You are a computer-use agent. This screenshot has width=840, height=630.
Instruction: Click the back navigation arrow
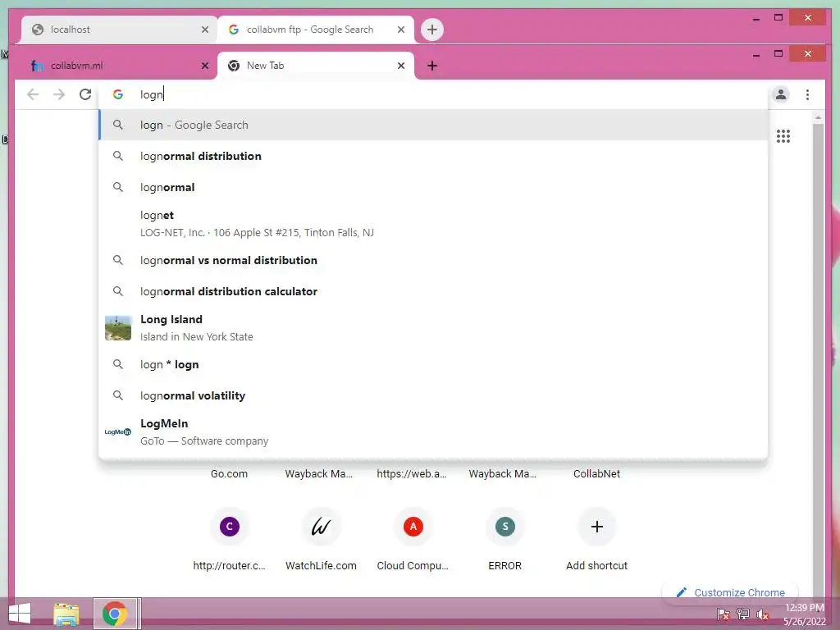pos(33,95)
